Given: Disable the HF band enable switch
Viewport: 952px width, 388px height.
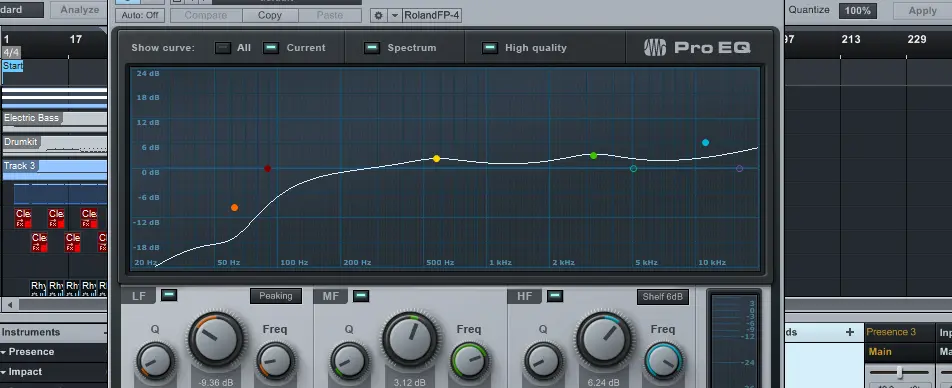Looking at the screenshot, I should [x=555, y=296].
